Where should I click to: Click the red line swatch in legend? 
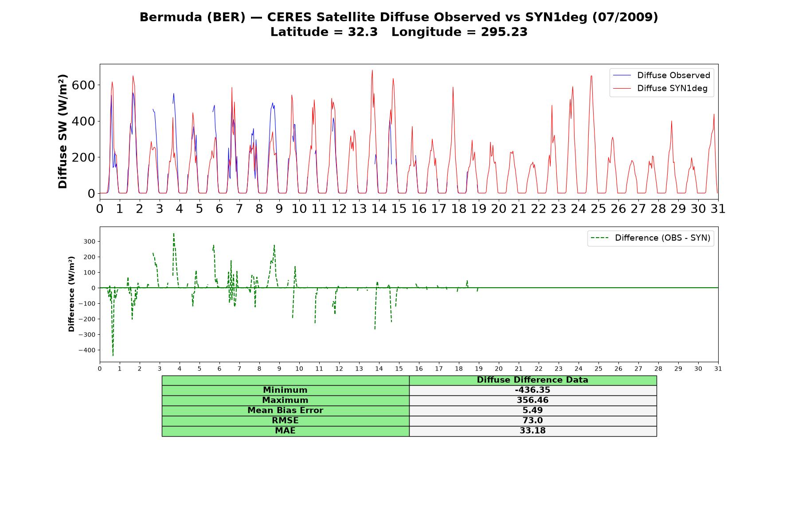pos(622,88)
